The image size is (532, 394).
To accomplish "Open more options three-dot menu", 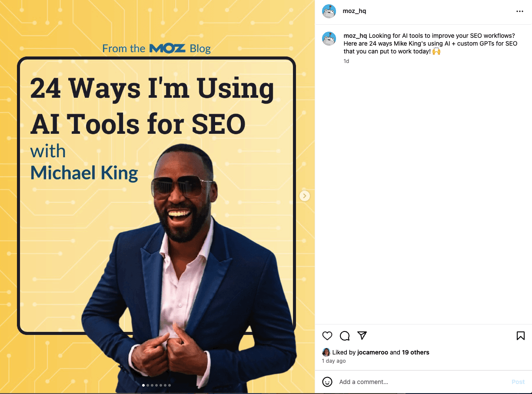I will [x=520, y=11].
